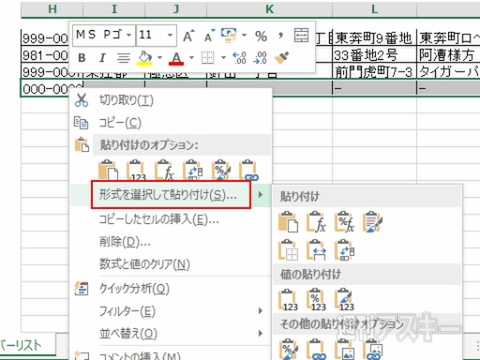Click the Format Painter brush in mini toolbar
Screen dimensions: 480x360
click(x=282, y=58)
